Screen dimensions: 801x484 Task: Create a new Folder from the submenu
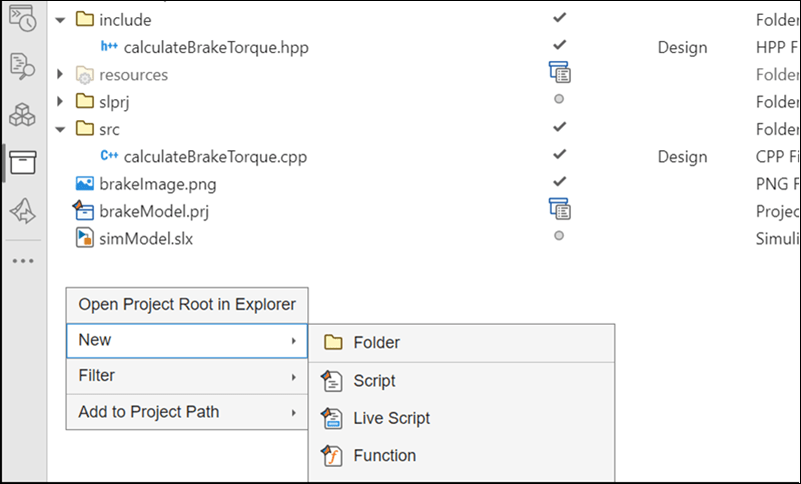tap(376, 343)
